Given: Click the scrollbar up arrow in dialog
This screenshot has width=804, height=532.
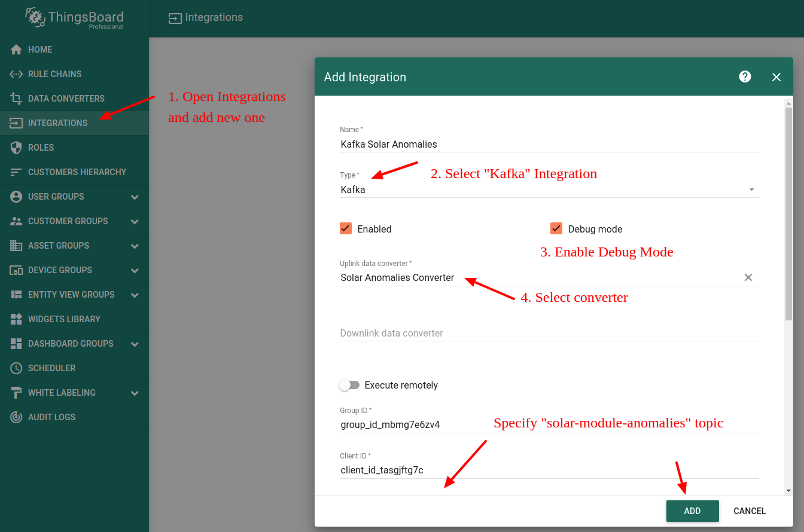Looking at the screenshot, I should pos(788,103).
